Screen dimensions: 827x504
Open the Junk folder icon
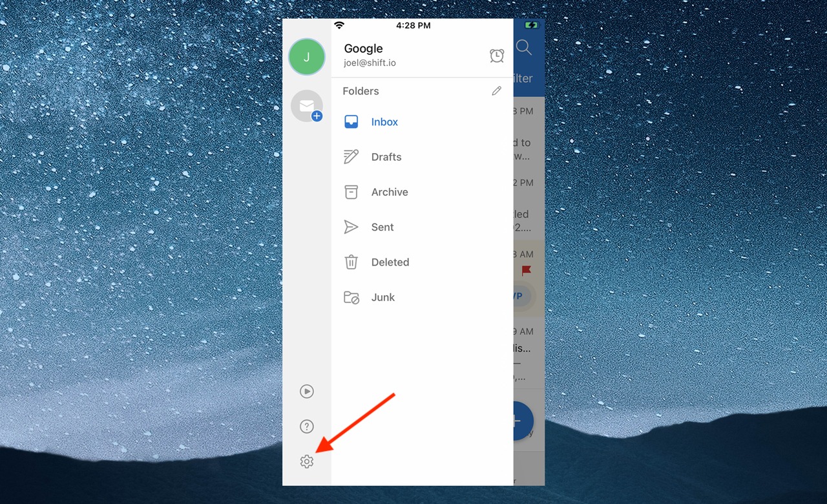pyautogui.click(x=351, y=297)
